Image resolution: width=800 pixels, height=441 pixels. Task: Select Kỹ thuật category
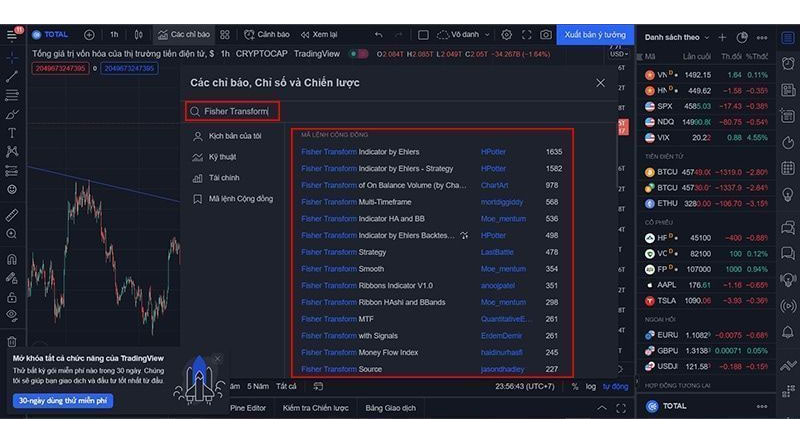pyautogui.click(x=214, y=157)
